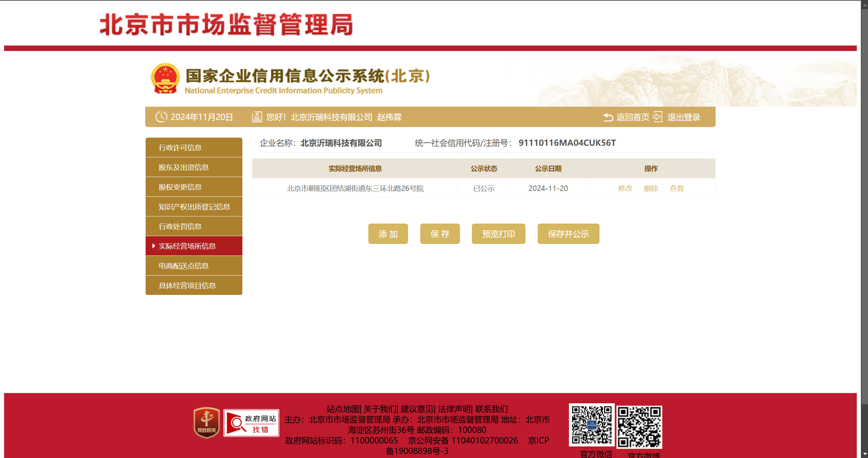Click the 公示日期 column header
The width and height of the screenshot is (868, 458).
pos(548,169)
